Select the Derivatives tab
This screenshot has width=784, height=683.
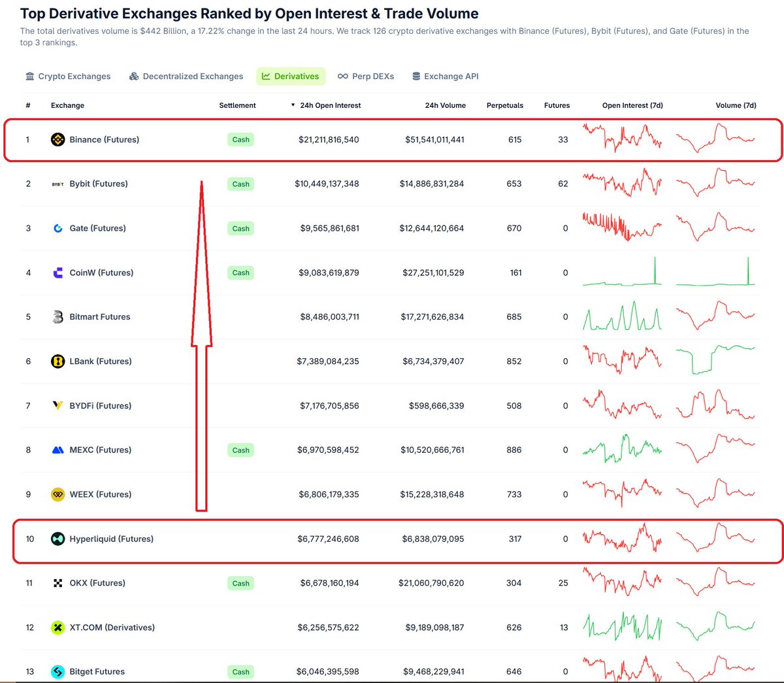point(291,76)
